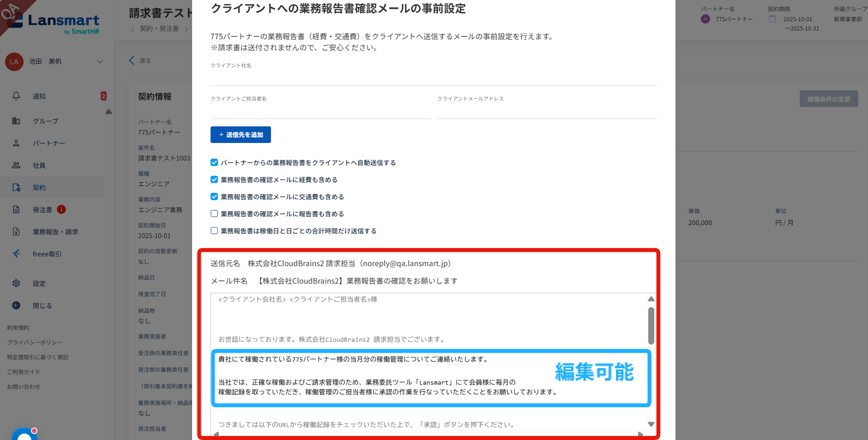Click the LA user avatar
868x440 pixels.
click(x=14, y=62)
